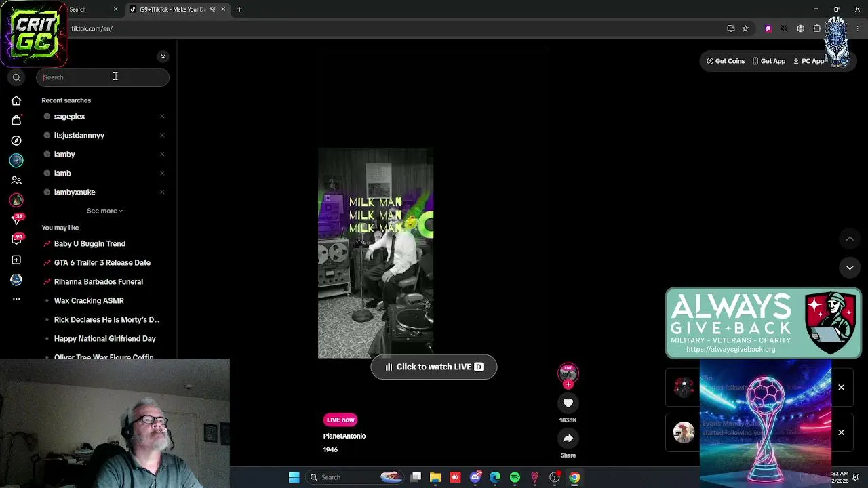Open PlanetAntonio profile name
868x488 pixels.
tap(344, 436)
